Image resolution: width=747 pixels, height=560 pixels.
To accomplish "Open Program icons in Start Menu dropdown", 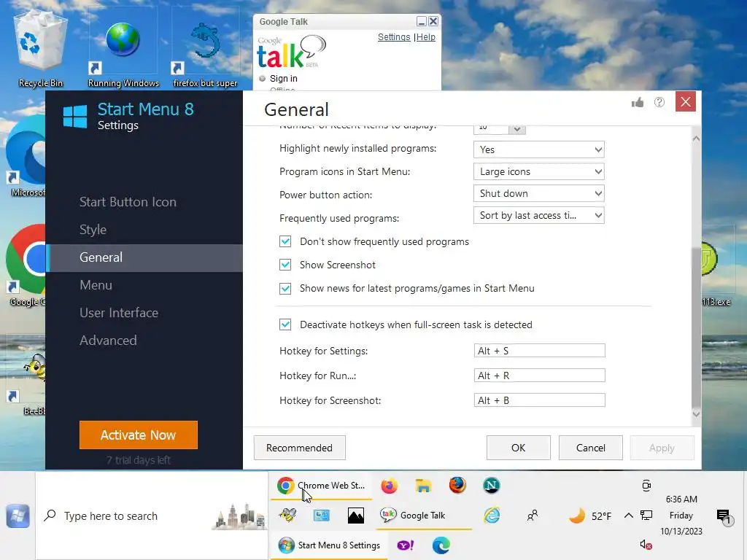I will coord(539,171).
